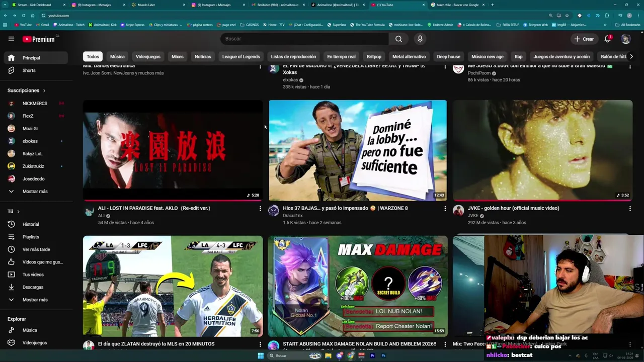This screenshot has height=362, width=644.
Task: Select the Deep house chip
Action: pyautogui.click(x=448, y=57)
